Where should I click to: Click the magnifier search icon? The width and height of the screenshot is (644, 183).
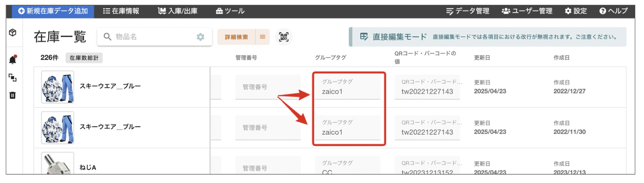pyautogui.click(x=107, y=37)
